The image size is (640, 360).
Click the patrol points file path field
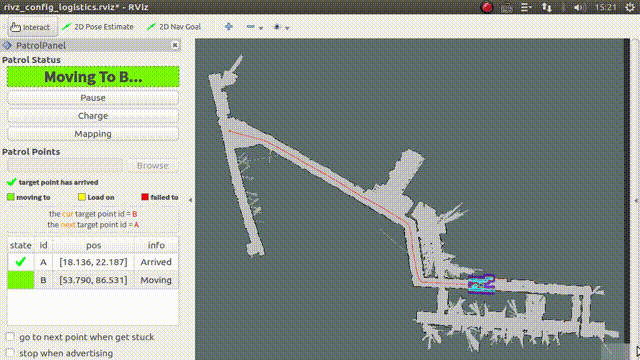(x=65, y=165)
